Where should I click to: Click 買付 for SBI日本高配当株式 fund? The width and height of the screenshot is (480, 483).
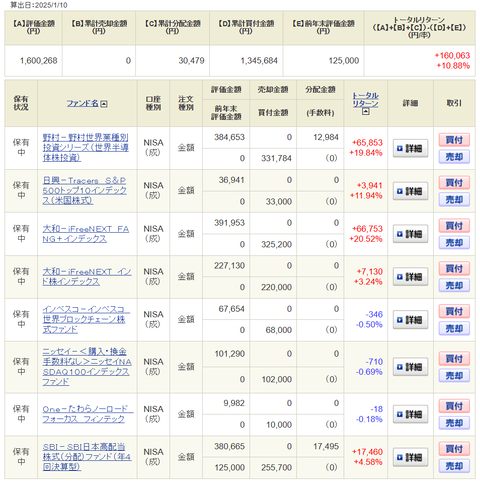[x=454, y=449]
